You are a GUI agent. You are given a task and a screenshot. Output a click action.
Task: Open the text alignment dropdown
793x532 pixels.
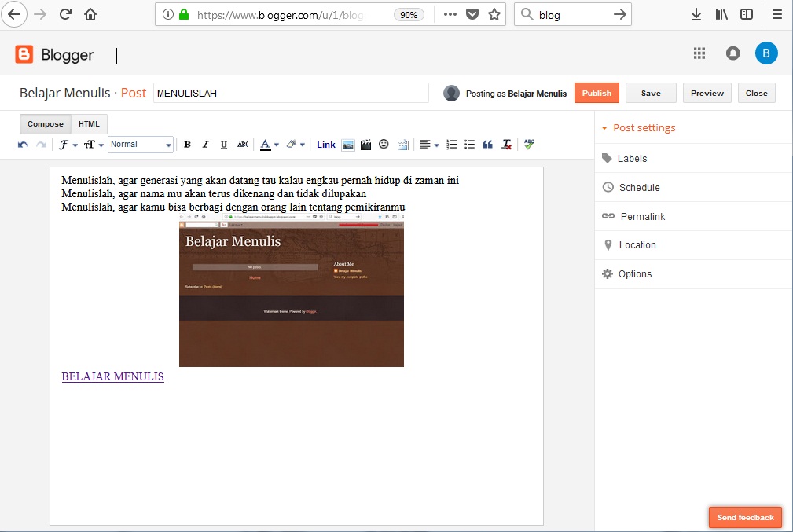[428, 145]
